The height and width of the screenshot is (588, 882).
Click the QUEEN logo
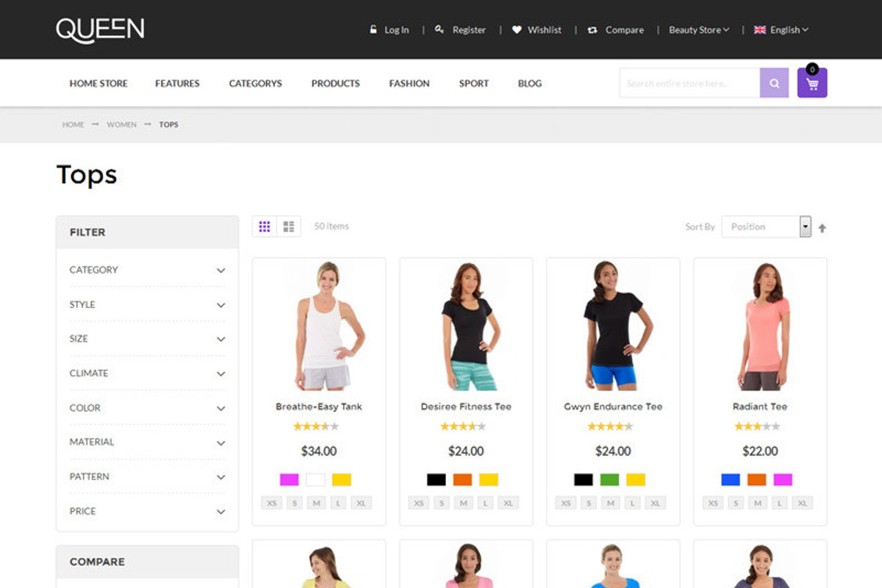click(x=100, y=29)
